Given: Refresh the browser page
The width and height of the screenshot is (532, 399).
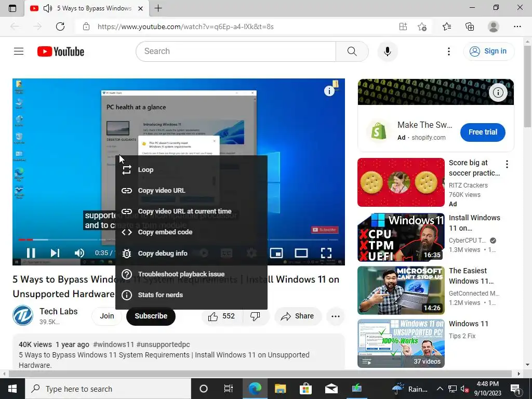Looking at the screenshot, I should tap(60, 26).
